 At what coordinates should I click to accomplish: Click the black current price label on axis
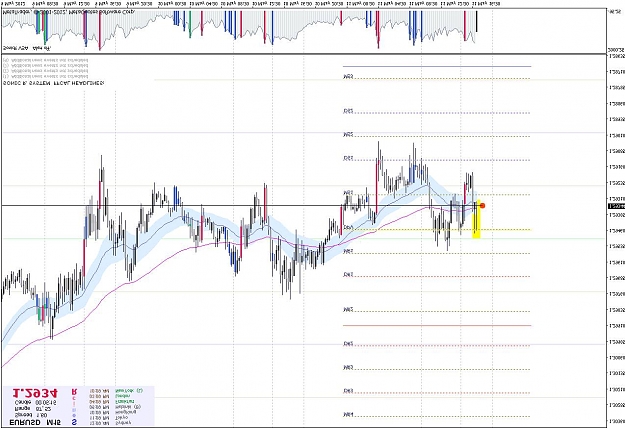coord(616,206)
